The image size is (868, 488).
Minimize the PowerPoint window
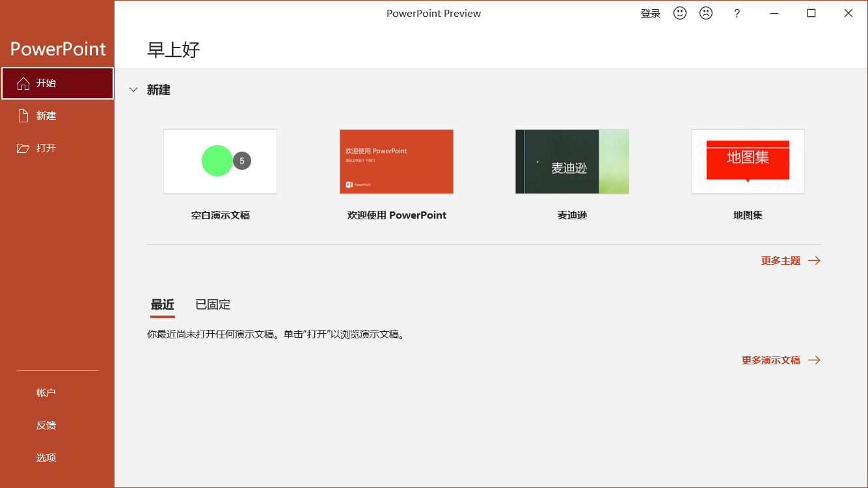(x=774, y=13)
